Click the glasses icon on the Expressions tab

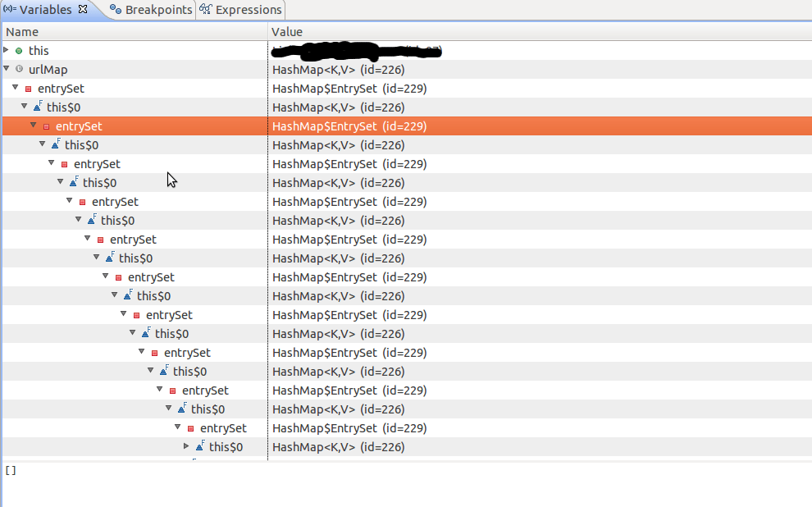click(x=205, y=10)
